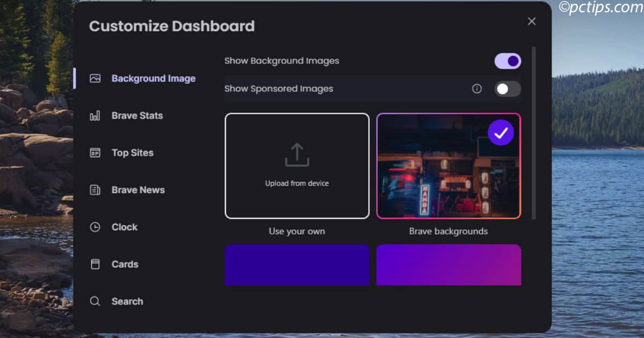This screenshot has width=644, height=338.
Task: Click the Brave Stats bar chart icon
Action: point(95,115)
